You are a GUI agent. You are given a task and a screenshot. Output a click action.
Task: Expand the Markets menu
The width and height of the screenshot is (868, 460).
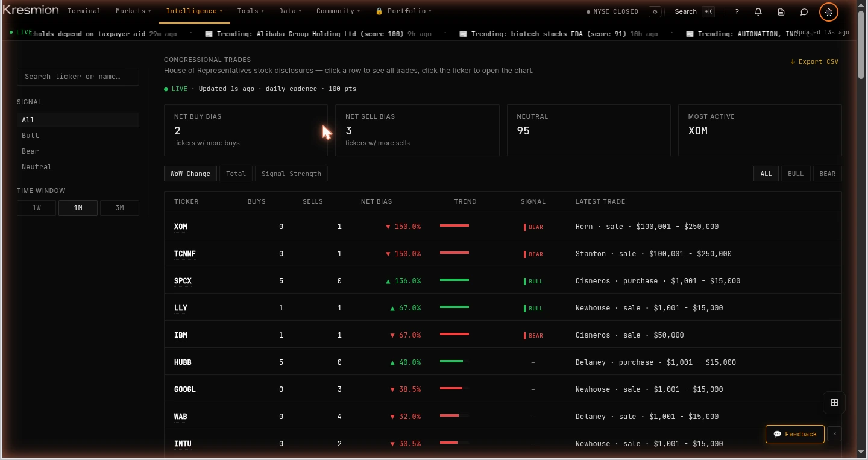coord(133,11)
